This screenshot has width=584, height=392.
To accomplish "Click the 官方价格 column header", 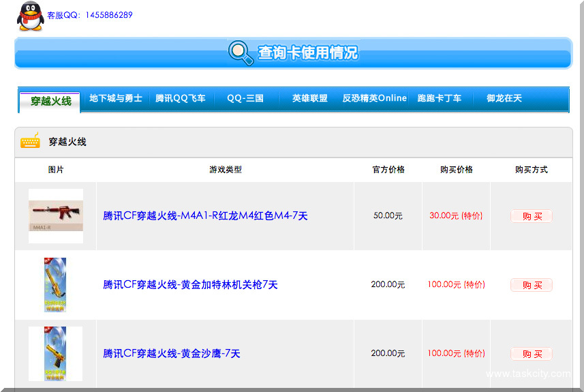I will click(x=388, y=170).
